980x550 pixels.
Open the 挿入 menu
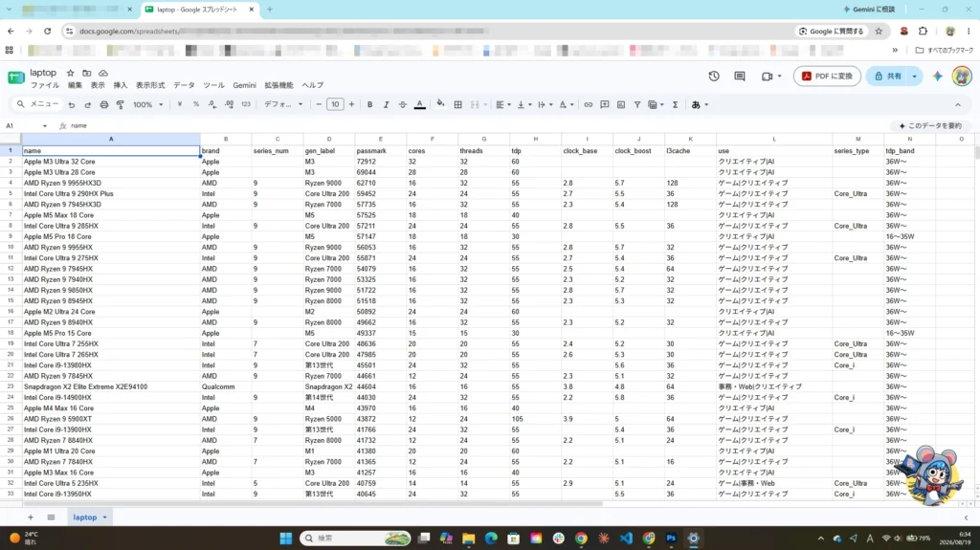pos(120,86)
